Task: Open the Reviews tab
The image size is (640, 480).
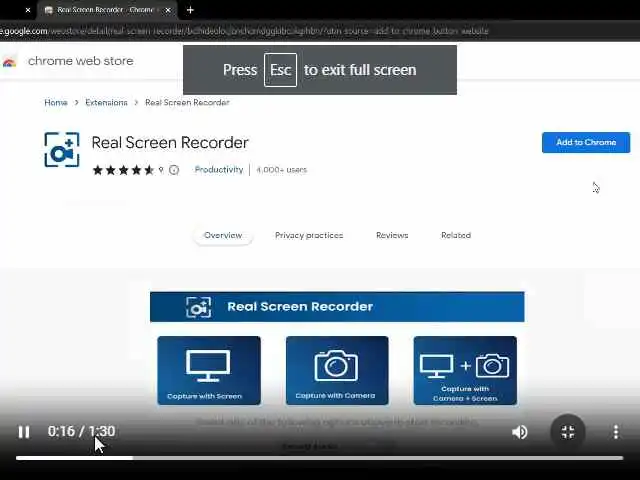Action: point(392,236)
